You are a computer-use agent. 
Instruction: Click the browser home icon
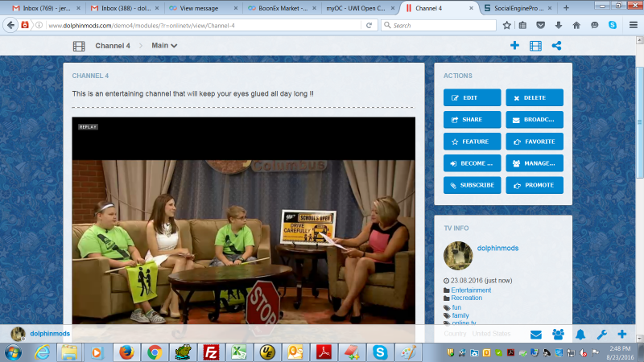tap(576, 26)
